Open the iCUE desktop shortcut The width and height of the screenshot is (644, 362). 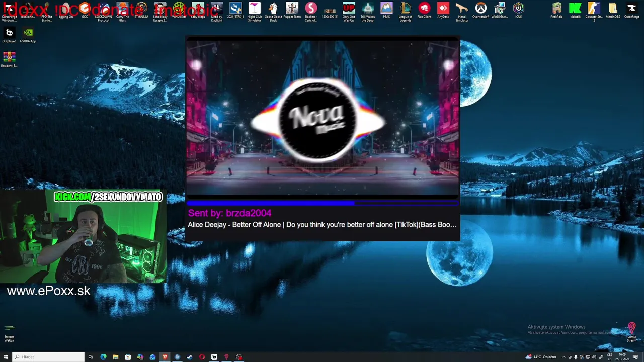(x=519, y=11)
